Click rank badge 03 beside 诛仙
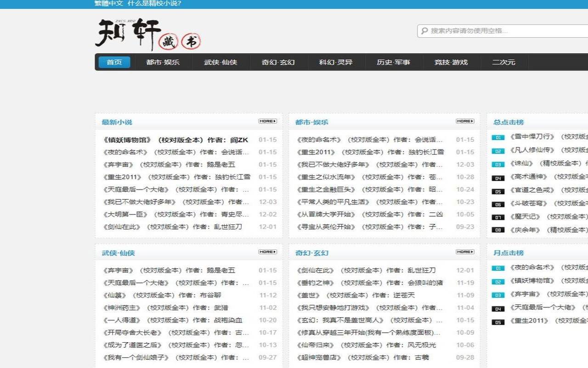 point(498,164)
